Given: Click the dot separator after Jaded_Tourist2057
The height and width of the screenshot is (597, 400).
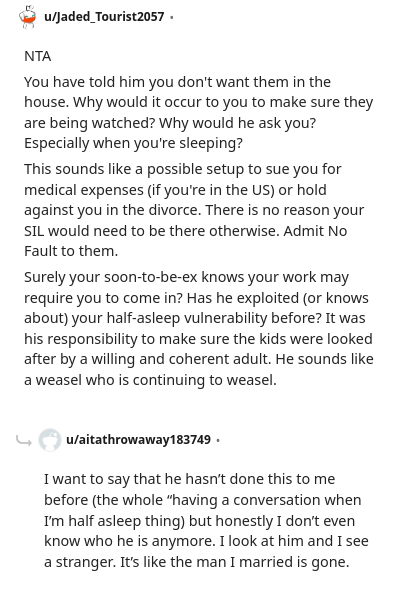Looking at the screenshot, I should click(172, 17).
